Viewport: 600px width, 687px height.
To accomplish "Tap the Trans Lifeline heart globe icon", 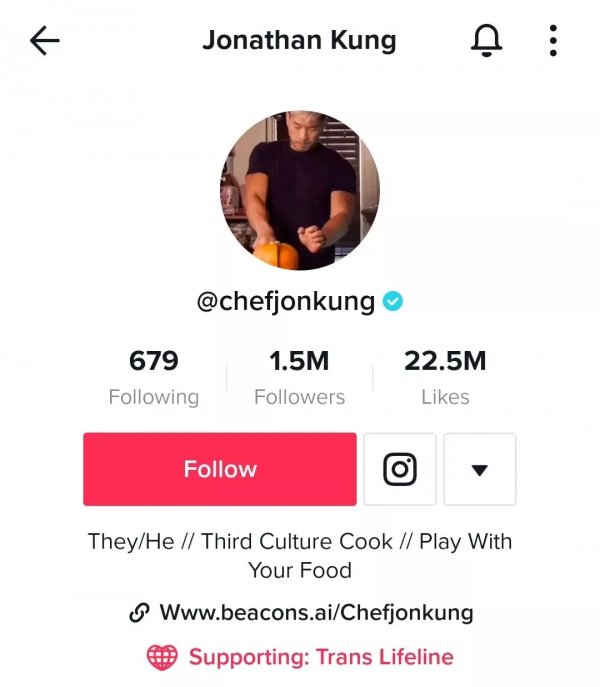I will [161, 657].
